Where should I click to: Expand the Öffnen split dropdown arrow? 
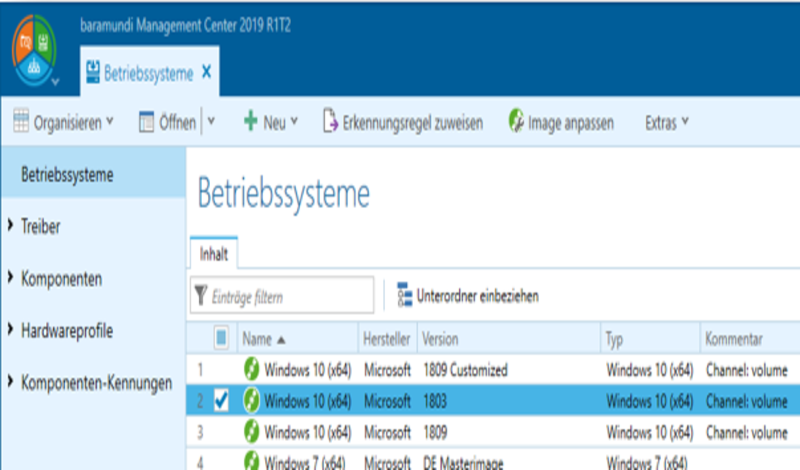click(211, 121)
